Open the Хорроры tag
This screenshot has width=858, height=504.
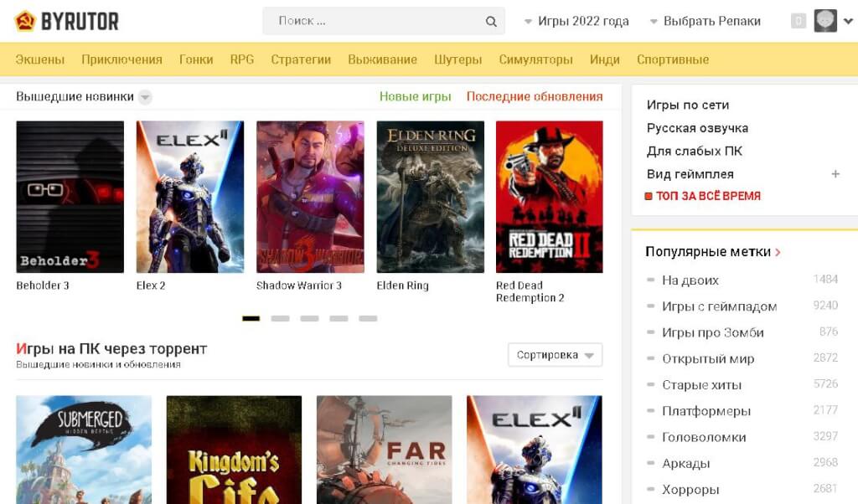click(690, 490)
